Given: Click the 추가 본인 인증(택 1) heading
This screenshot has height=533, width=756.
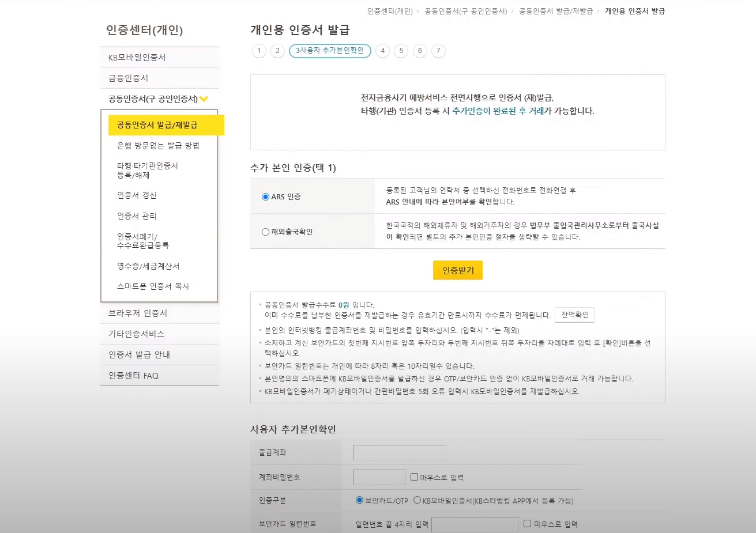Looking at the screenshot, I should click(x=293, y=168).
